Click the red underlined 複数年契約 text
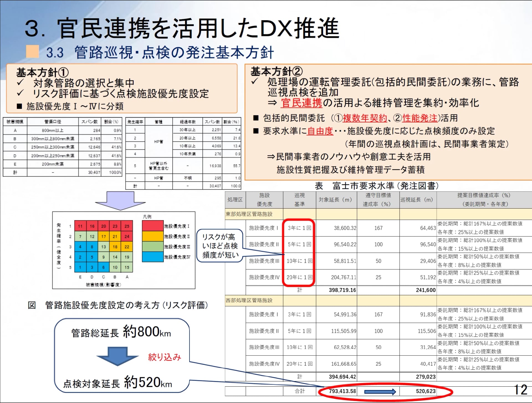 (x=364, y=118)
